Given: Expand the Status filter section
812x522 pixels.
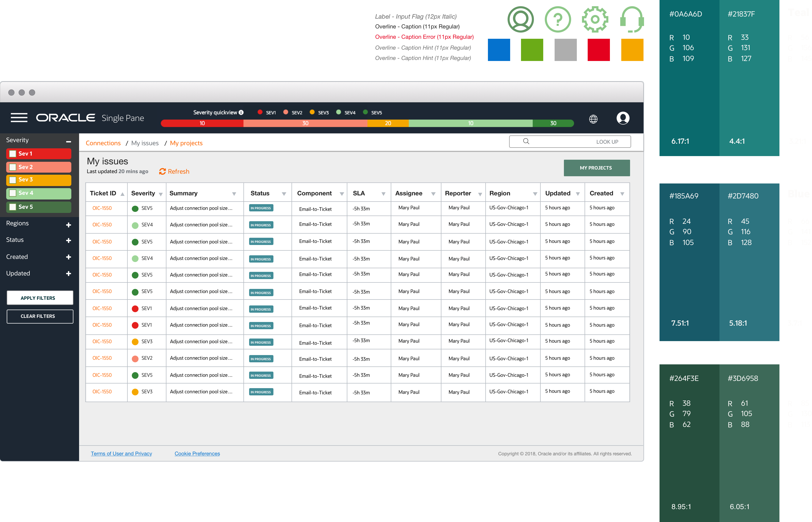Looking at the screenshot, I should pyautogui.click(x=68, y=240).
